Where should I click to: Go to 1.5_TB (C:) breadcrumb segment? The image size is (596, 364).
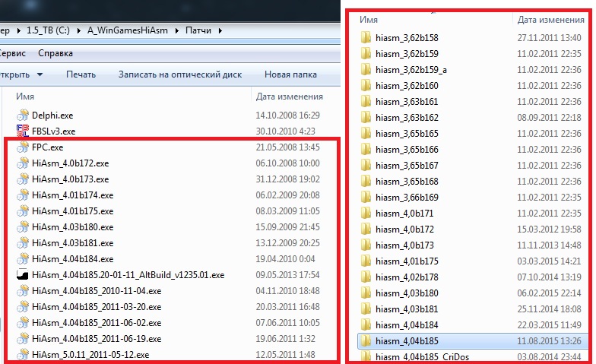point(48,30)
